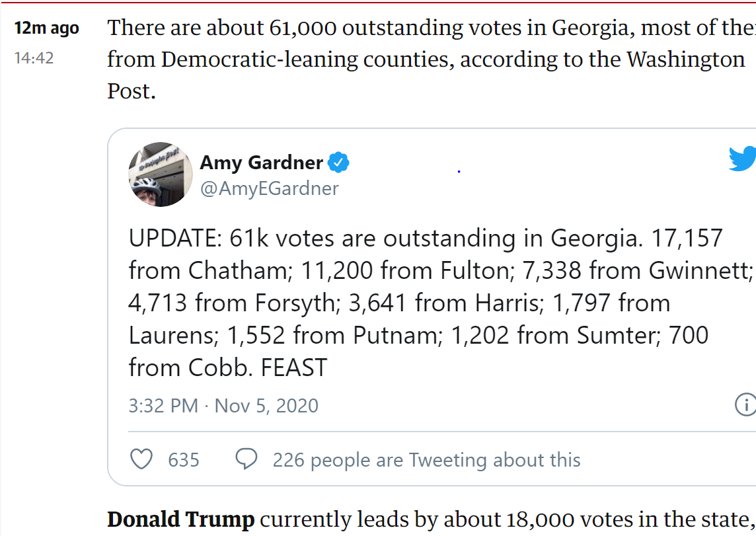This screenshot has height=536, width=756.
Task: Click the Twitter bird logo
Action: point(743,159)
